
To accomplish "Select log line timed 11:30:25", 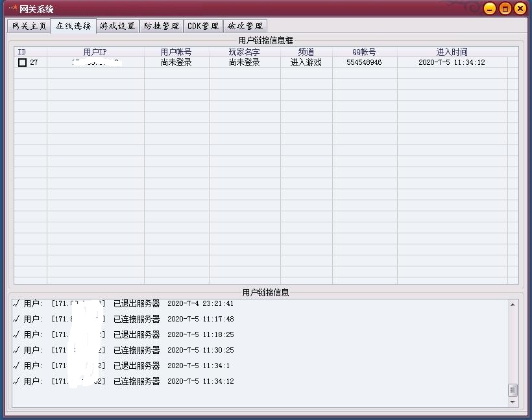I will [123, 350].
